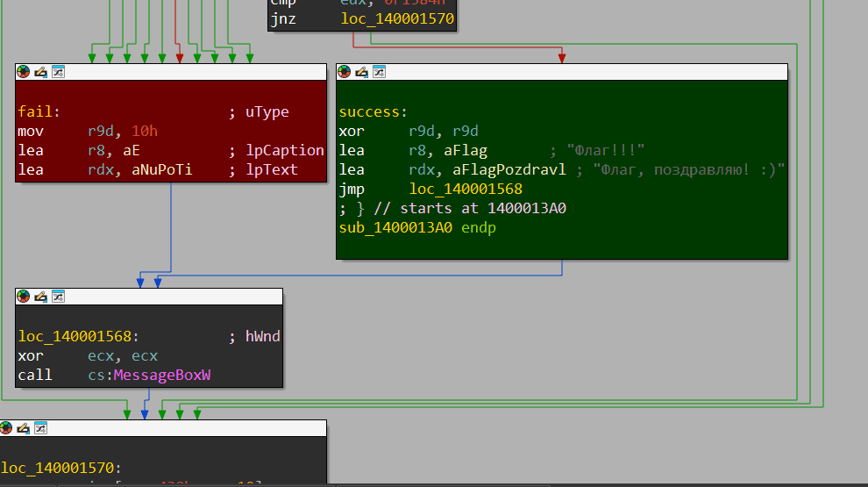Click the color palette icon on fail node

(x=24, y=72)
